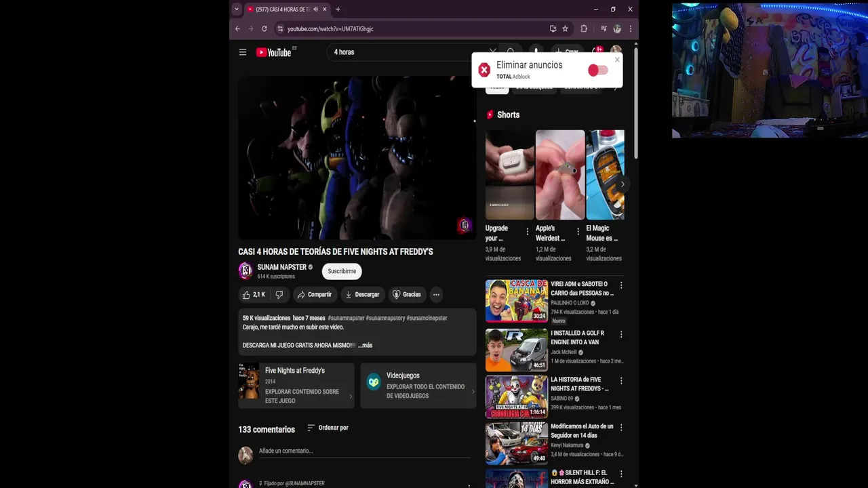Click the Crear create button
868x488 pixels.
pyautogui.click(x=567, y=52)
